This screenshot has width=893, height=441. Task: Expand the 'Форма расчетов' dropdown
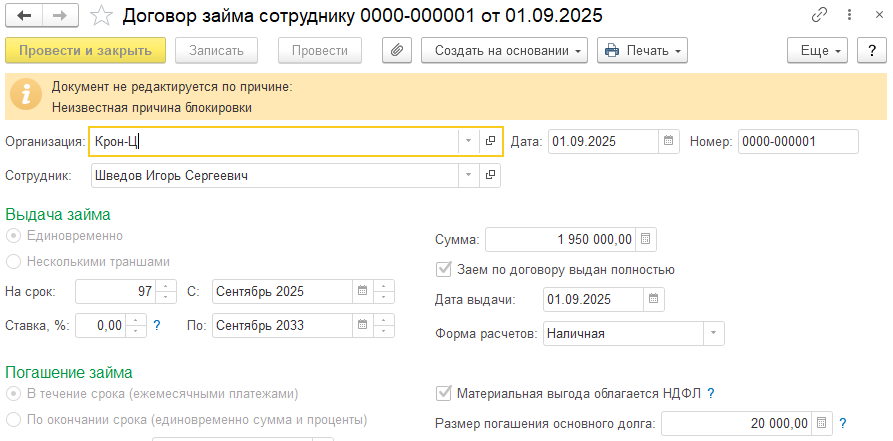713,333
